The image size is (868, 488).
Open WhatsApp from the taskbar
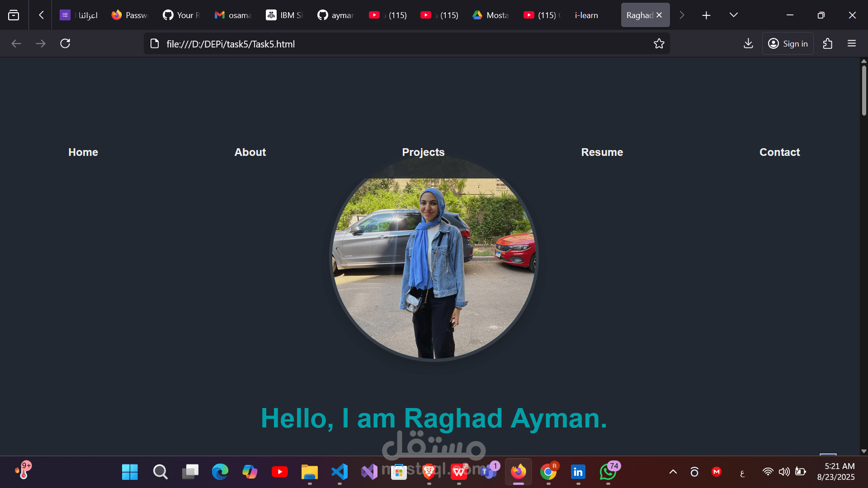click(608, 472)
